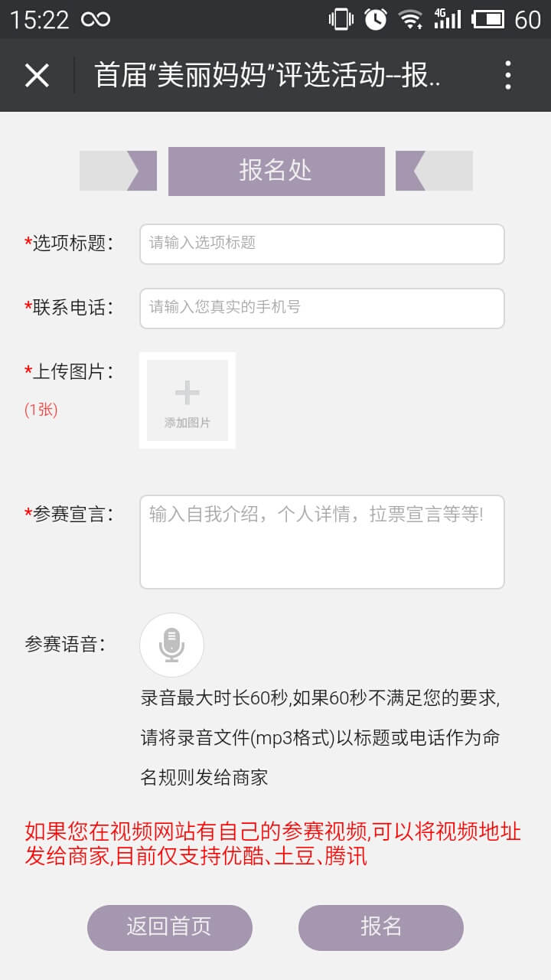The image size is (551, 980).
Task: Click the 选项标题 input field
Action: coord(321,243)
